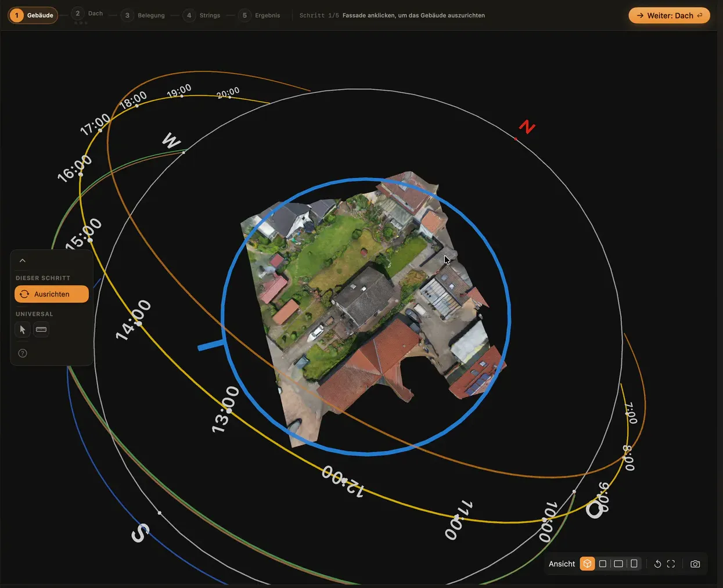Image resolution: width=723 pixels, height=588 pixels.
Task: Click the 11:00 sun path marker
Action: pyautogui.click(x=458, y=520)
